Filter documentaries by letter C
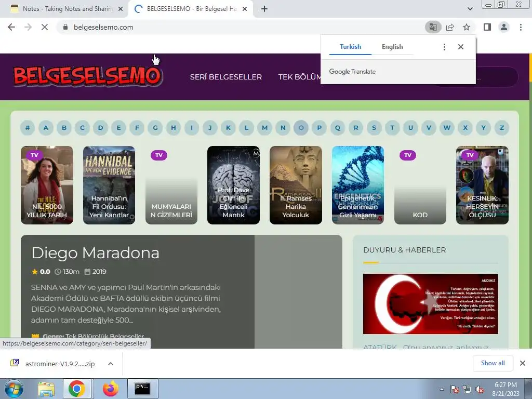Image resolution: width=532 pixels, height=399 pixels. pos(82,128)
